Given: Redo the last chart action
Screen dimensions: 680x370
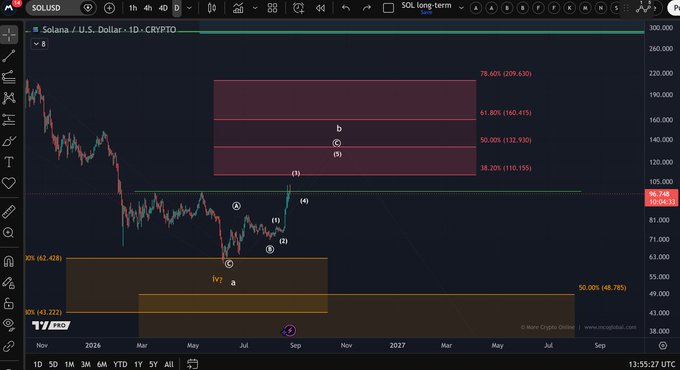Looking at the screenshot, I should pos(366,8).
